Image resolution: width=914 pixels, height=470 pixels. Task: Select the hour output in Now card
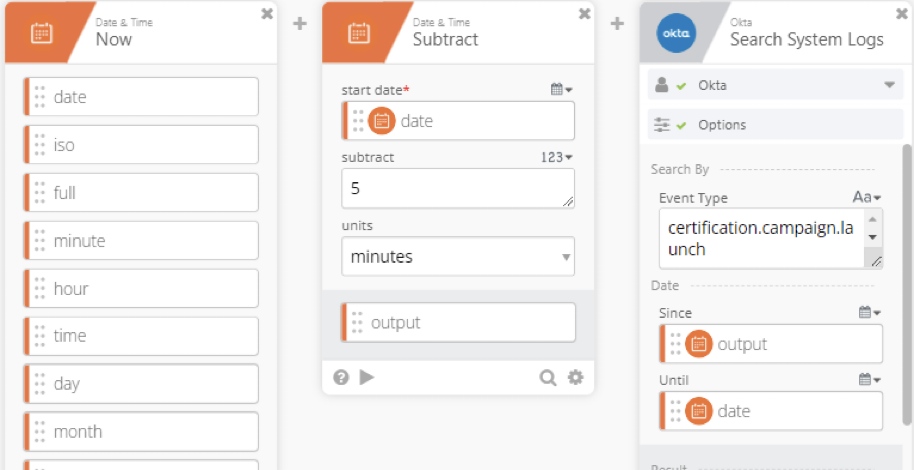[x=141, y=288]
